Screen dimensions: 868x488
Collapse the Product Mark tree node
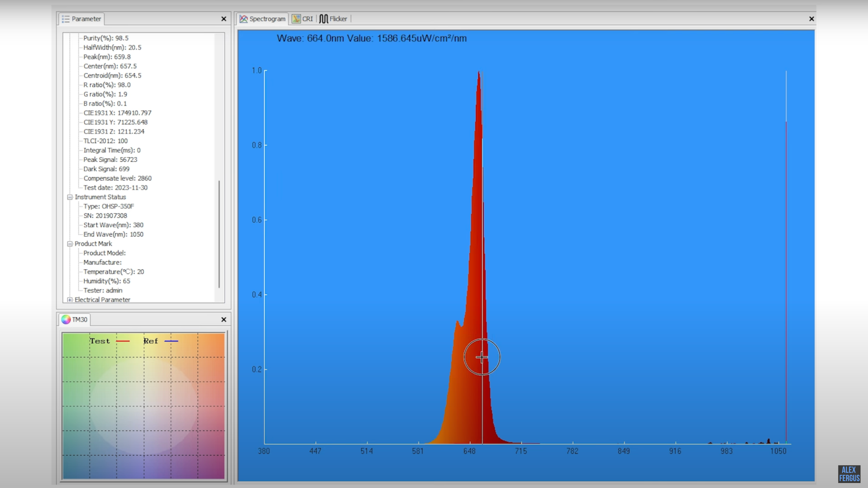70,244
